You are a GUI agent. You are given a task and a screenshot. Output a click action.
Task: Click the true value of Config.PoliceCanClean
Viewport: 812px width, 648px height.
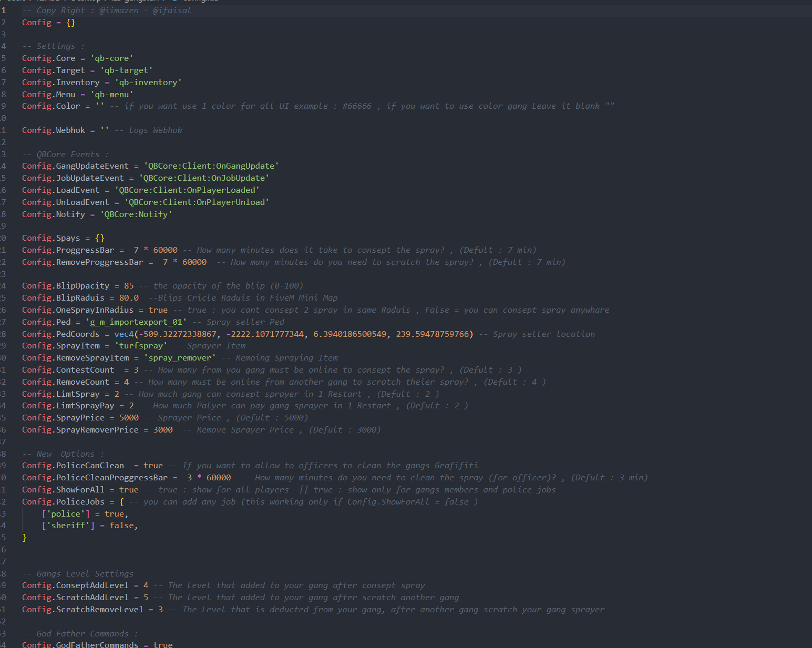point(153,466)
